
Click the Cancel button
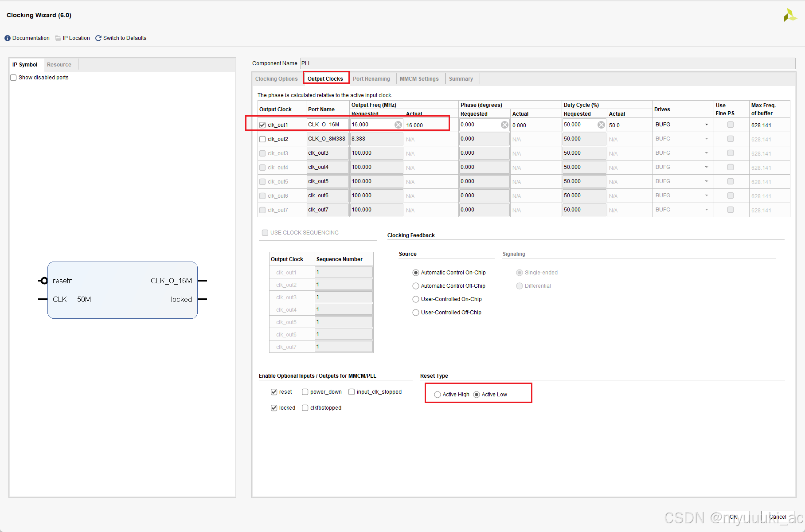click(x=778, y=517)
